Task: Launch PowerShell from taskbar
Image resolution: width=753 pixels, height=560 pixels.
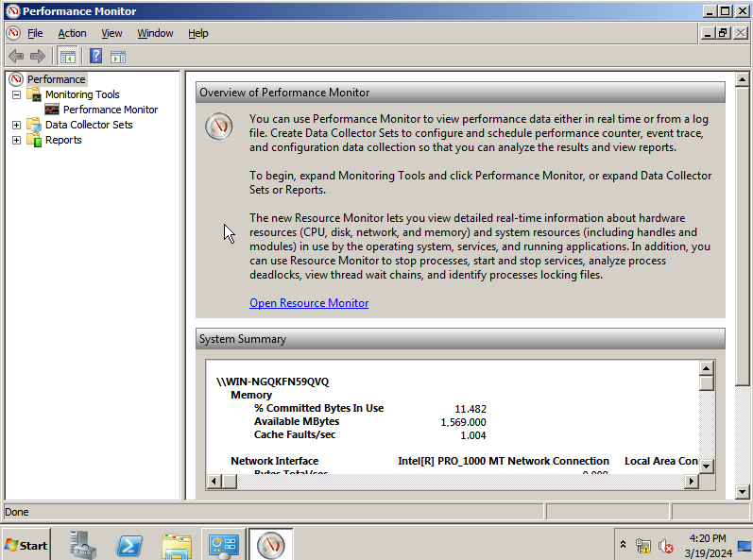Action: point(129,545)
